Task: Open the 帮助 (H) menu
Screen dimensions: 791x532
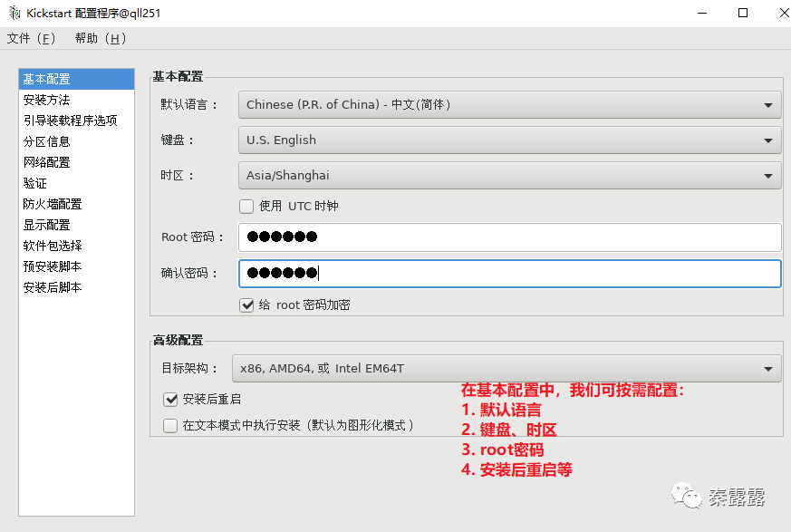Action: [101, 38]
